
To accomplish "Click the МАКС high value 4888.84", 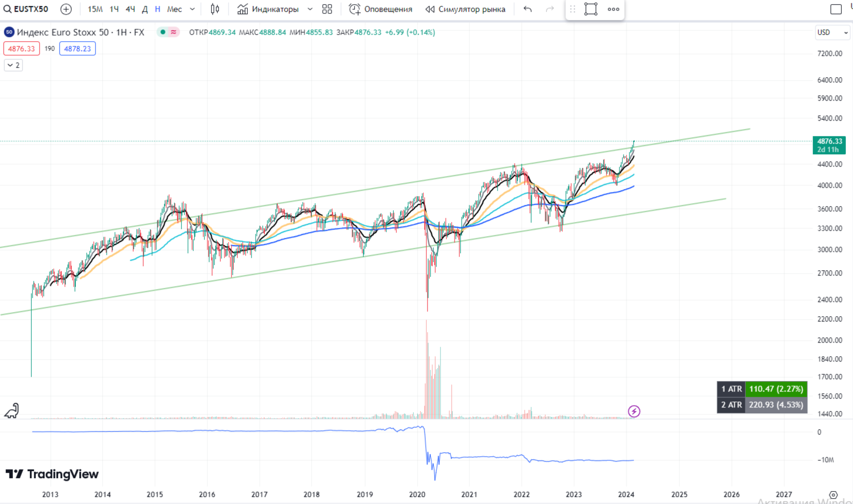I will pos(273,32).
